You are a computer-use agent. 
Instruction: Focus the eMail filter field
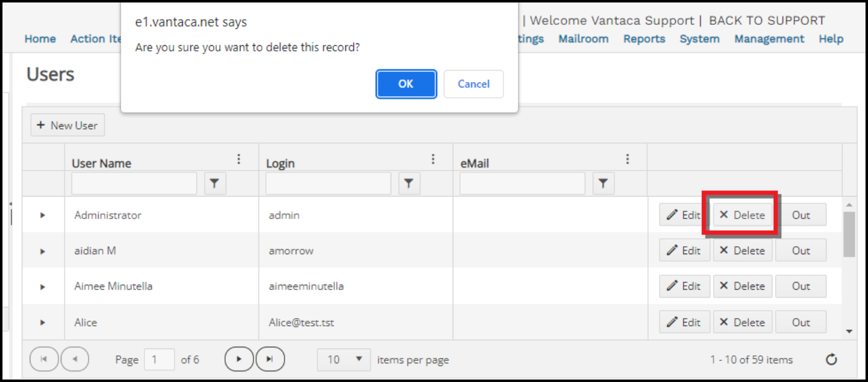tap(522, 184)
